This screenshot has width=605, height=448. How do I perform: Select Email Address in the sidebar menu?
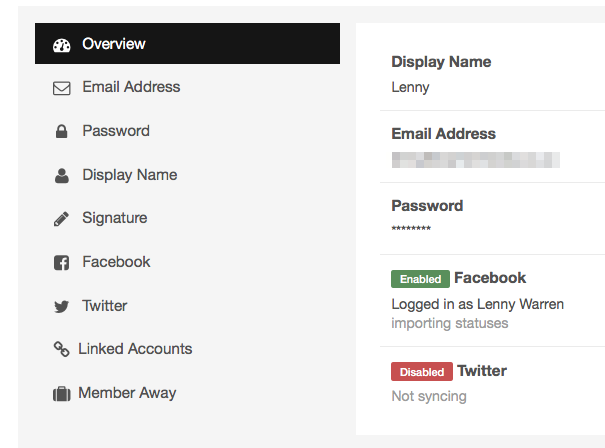188,87
